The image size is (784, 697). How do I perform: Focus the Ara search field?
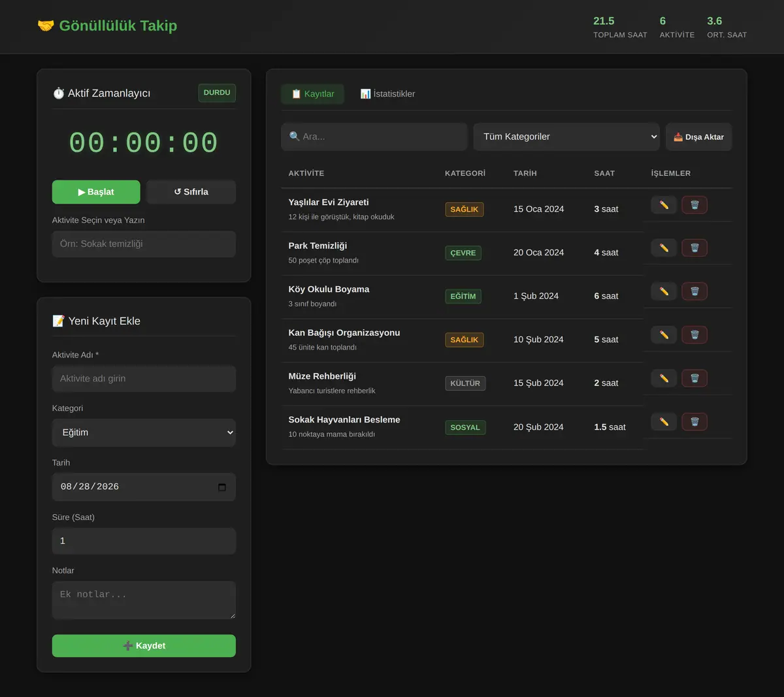click(x=374, y=137)
